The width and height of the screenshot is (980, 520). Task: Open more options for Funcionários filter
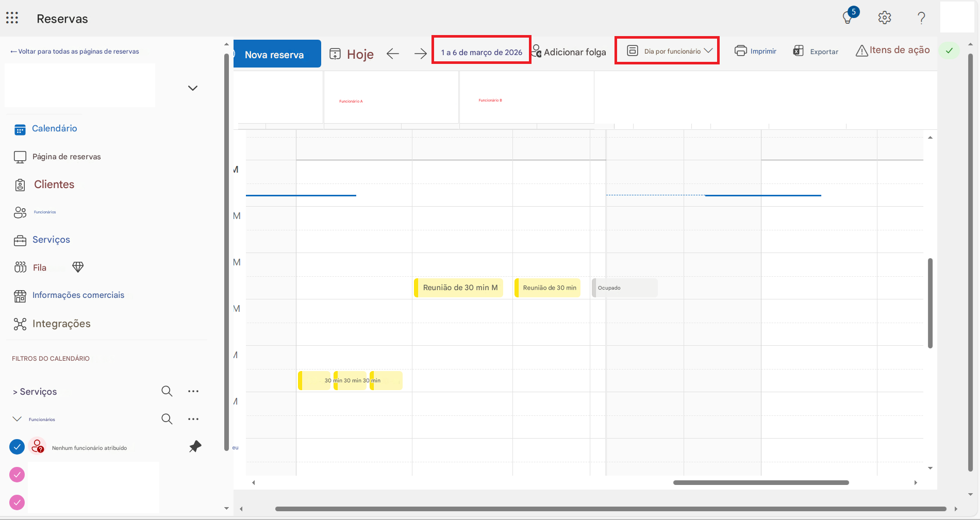[193, 419]
